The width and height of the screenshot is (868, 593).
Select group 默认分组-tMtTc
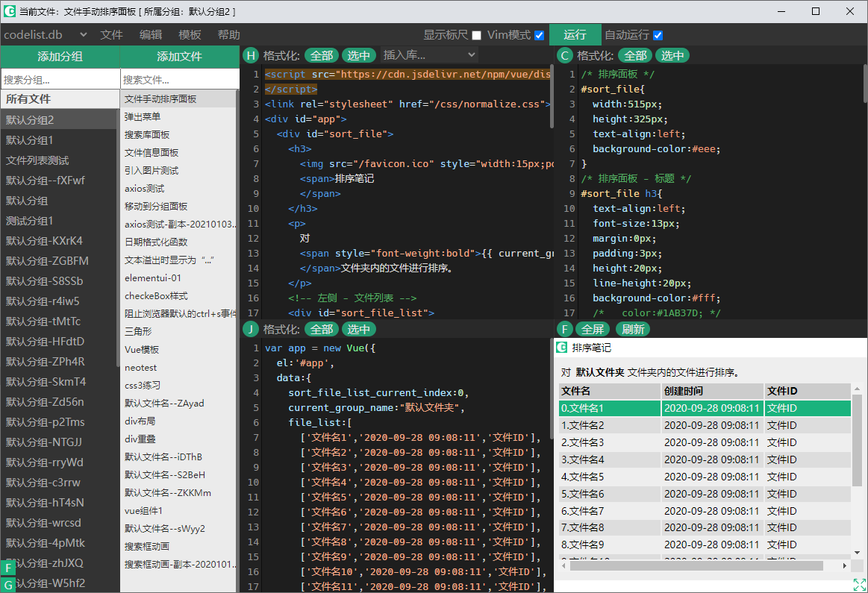[60, 321]
